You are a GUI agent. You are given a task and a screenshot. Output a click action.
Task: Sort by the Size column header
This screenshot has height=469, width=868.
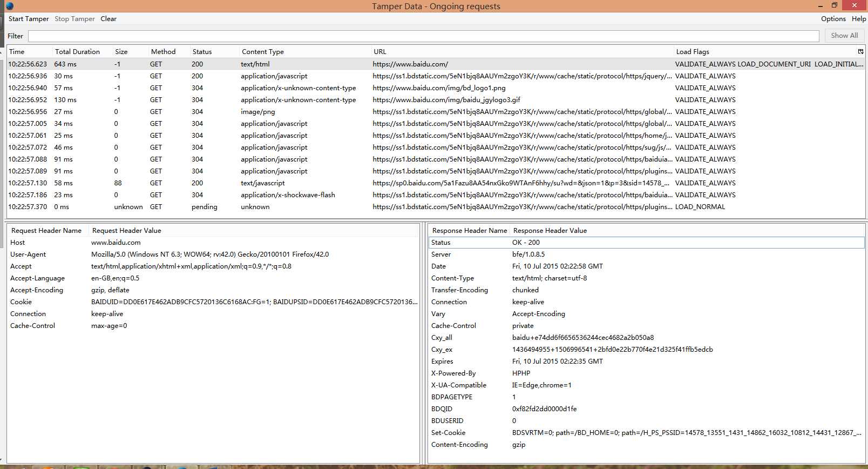pos(131,52)
